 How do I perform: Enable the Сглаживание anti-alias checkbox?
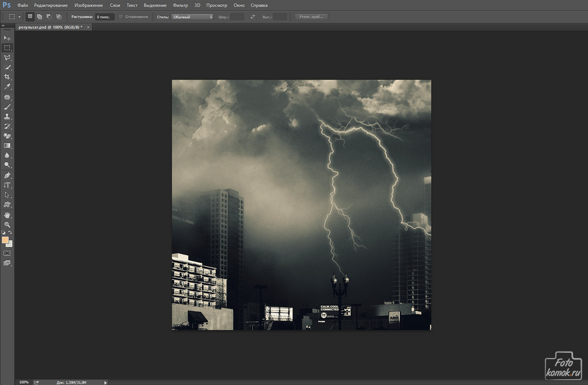click(121, 17)
